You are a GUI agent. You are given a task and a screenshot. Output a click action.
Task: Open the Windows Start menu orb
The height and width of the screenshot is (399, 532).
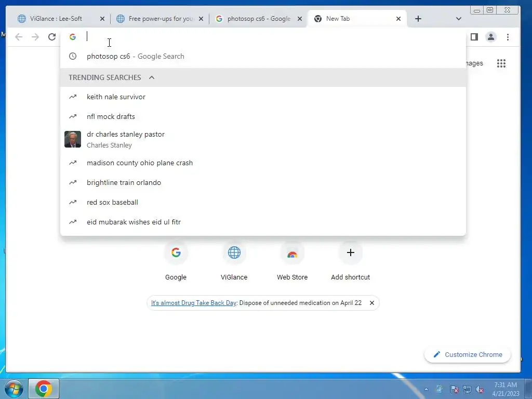pyautogui.click(x=14, y=389)
